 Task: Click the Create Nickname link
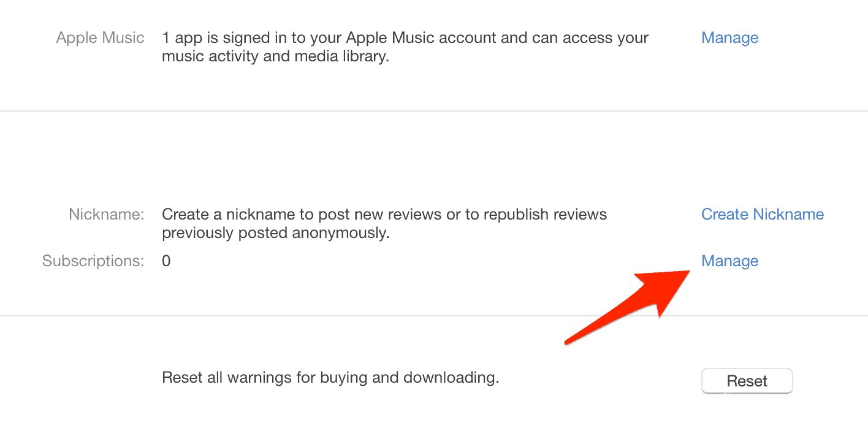pyautogui.click(x=762, y=215)
